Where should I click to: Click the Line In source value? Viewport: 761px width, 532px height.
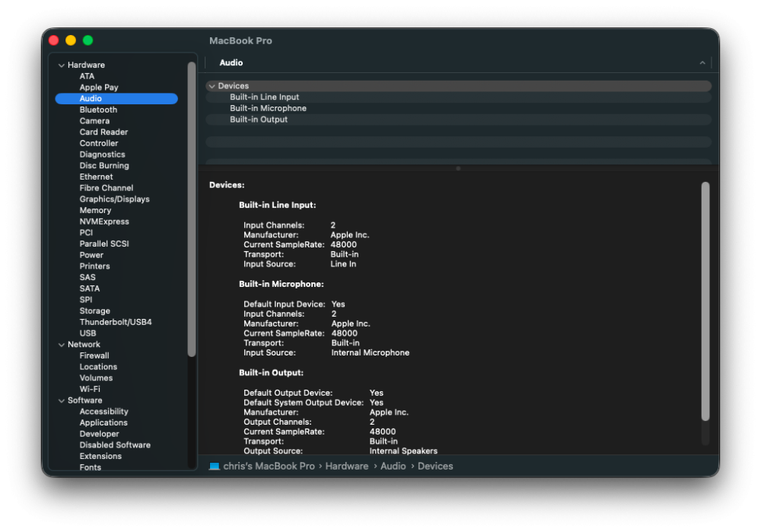tap(343, 264)
